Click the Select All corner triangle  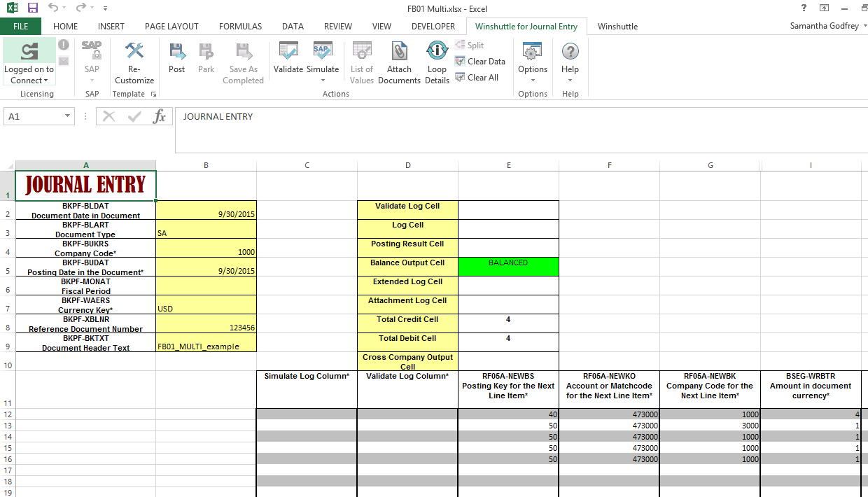10,165
